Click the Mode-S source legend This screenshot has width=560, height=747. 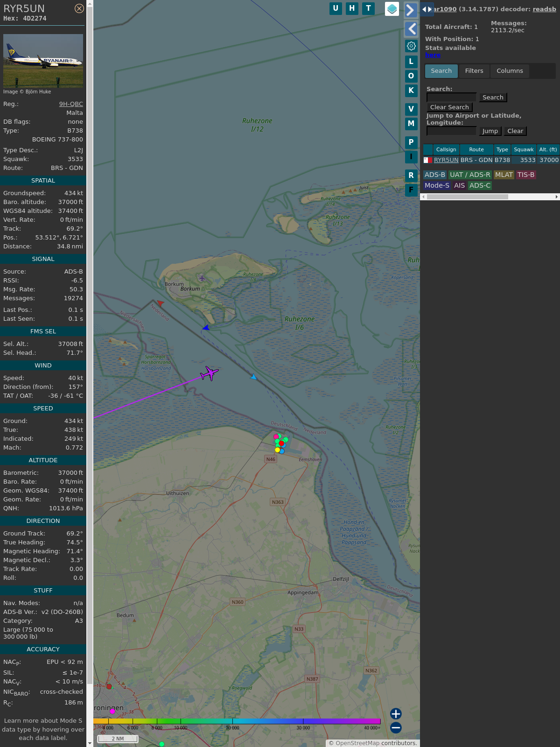(x=437, y=185)
